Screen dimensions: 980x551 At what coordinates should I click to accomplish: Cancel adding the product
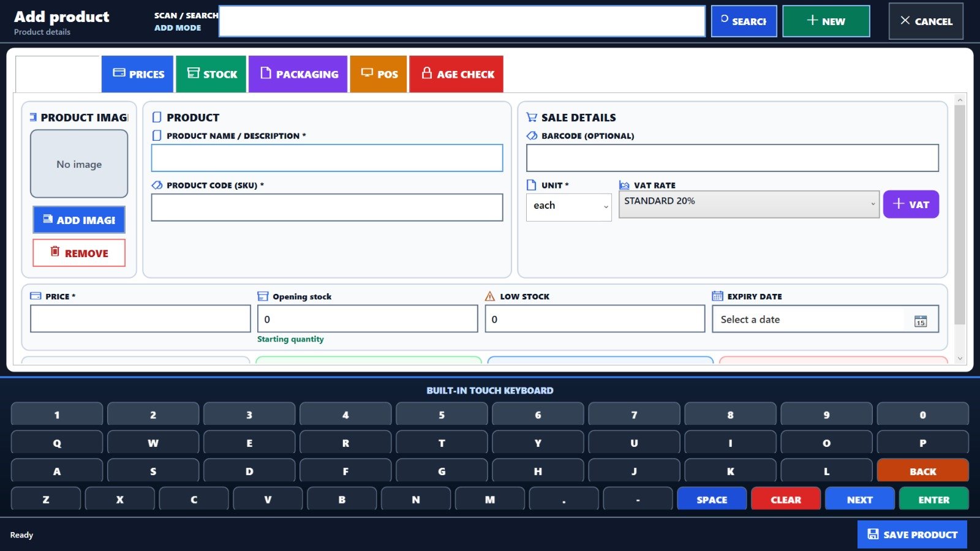tap(926, 21)
